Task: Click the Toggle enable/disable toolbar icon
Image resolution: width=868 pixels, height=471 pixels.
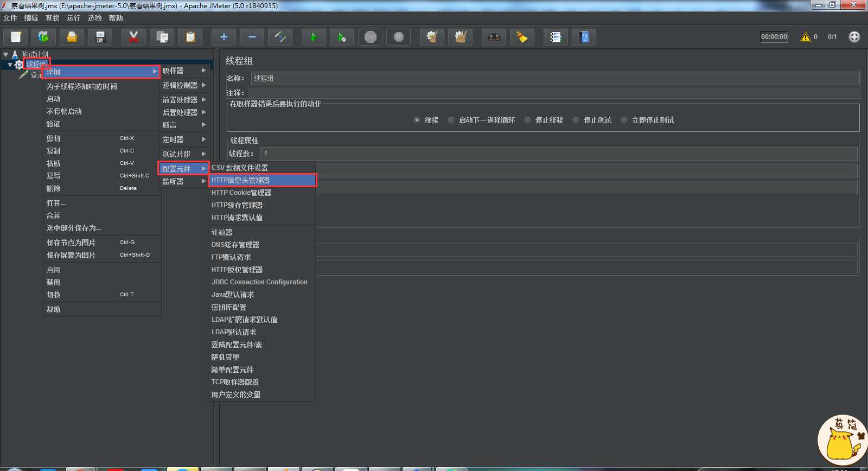Action: point(280,37)
